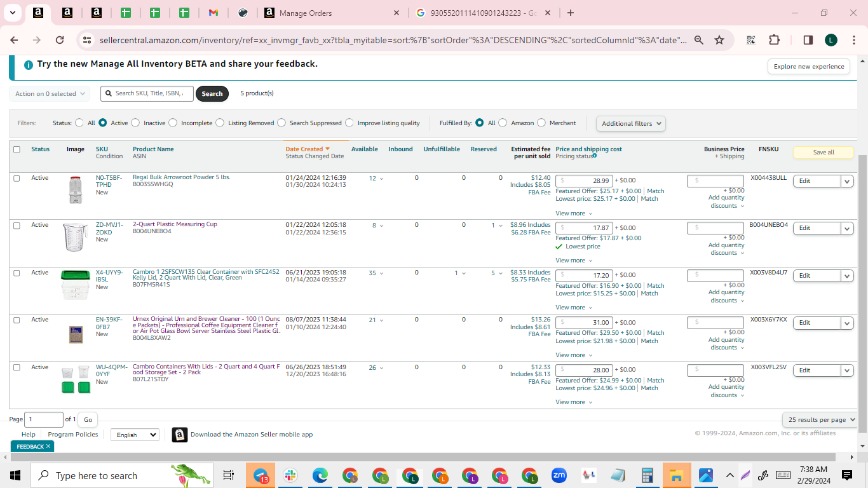Viewport: 868px width, 488px height.
Task: Select the Search Suppressed radio button
Action: (x=281, y=123)
